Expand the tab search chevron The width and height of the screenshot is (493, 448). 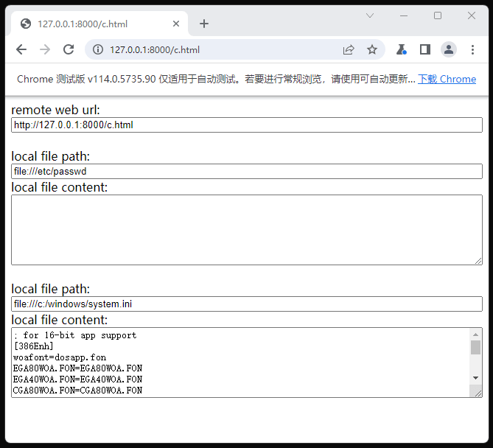click(370, 15)
